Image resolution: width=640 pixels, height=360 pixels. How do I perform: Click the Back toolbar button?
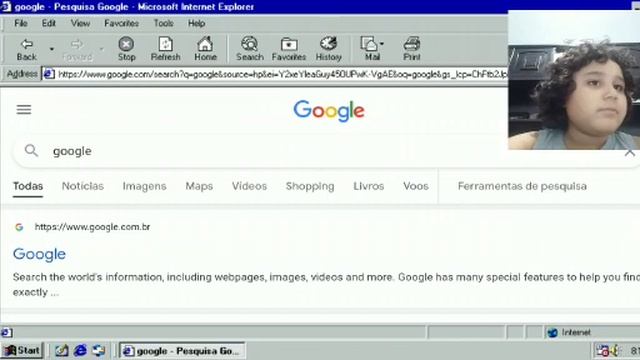coord(27,49)
